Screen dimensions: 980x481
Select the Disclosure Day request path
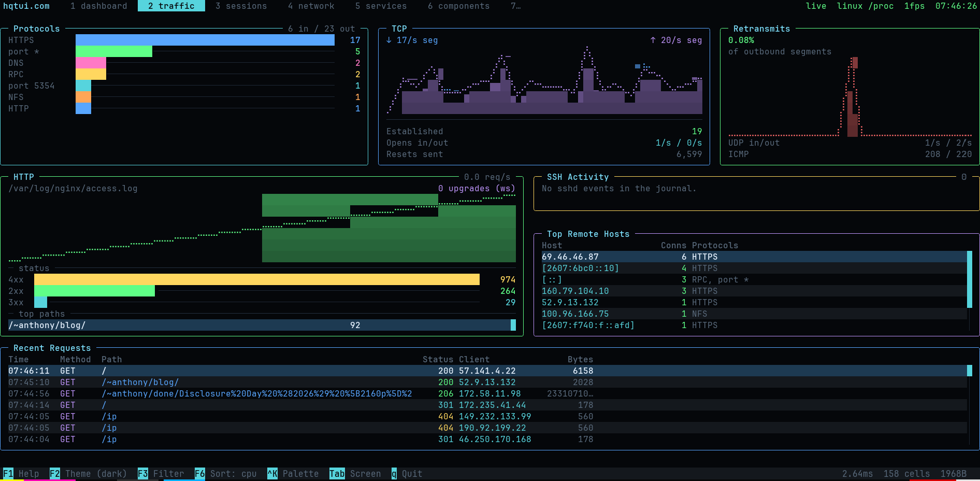click(x=257, y=393)
